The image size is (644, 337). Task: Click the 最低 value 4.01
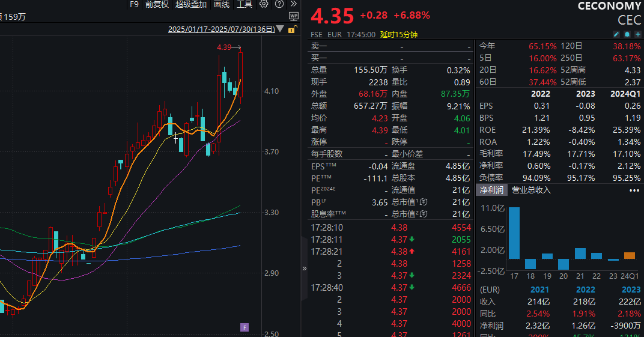tap(462, 130)
